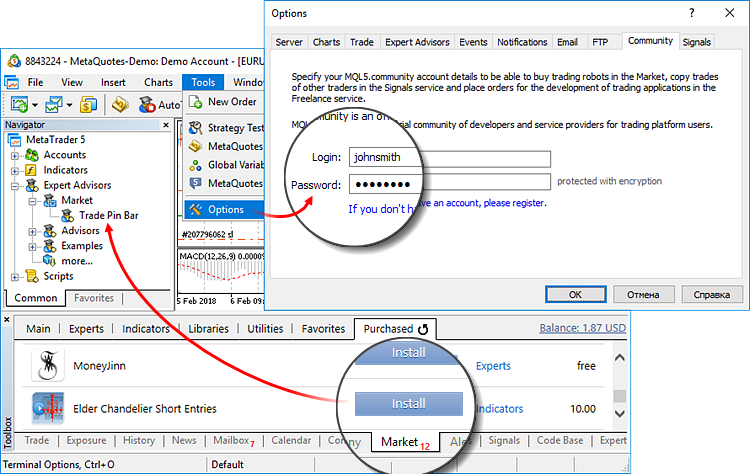Image resolution: width=750 pixels, height=474 pixels.
Task: Click the 'more...' download icon in Navigator
Action: [49, 261]
